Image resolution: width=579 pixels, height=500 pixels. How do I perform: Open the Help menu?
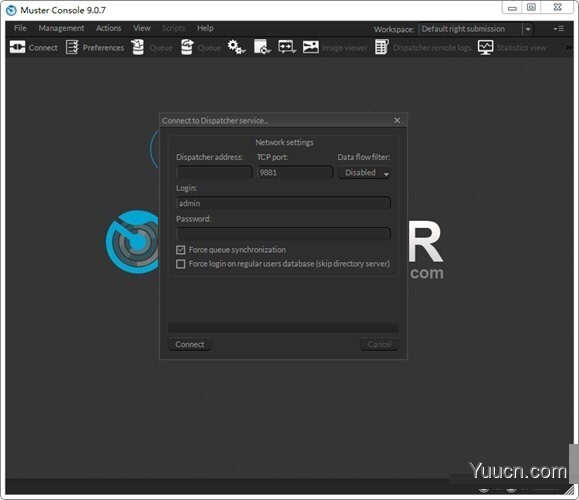click(x=205, y=28)
